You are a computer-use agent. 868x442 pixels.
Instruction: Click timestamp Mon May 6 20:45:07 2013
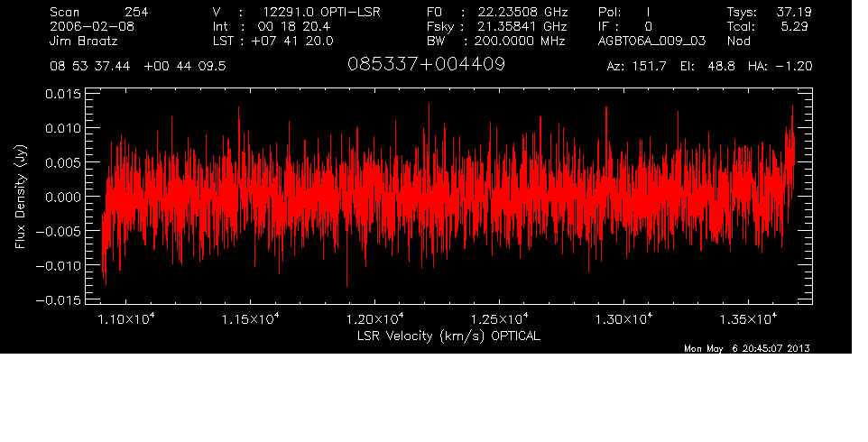coord(747,348)
